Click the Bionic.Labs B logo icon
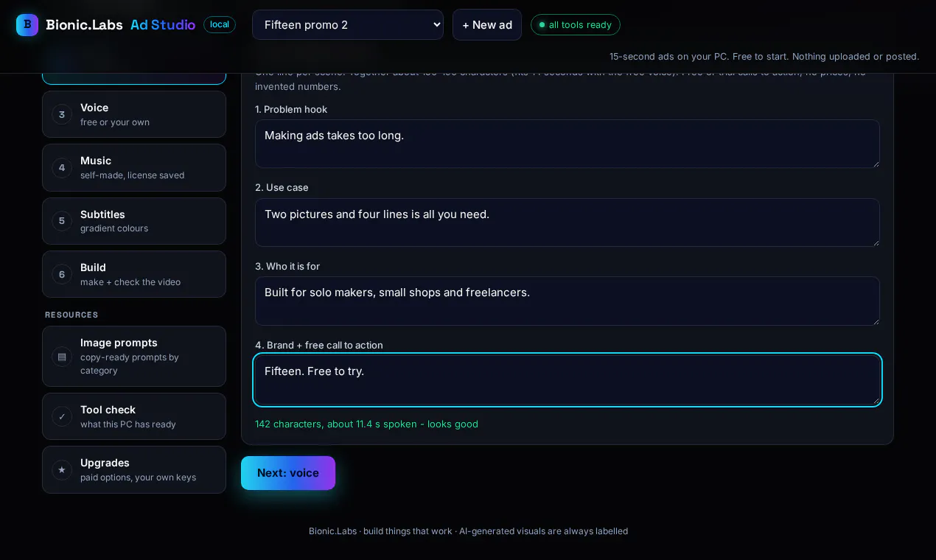 (x=27, y=25)
